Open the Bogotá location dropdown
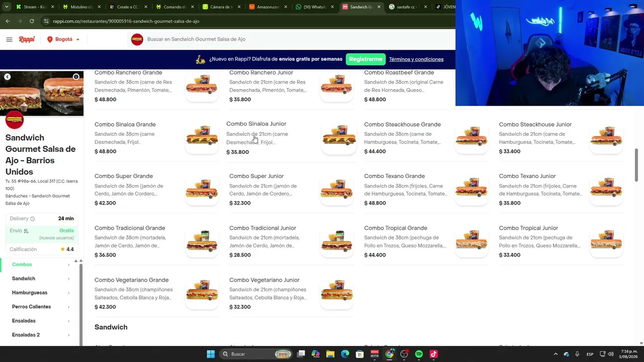644x362 pixels. pos(63,39)
